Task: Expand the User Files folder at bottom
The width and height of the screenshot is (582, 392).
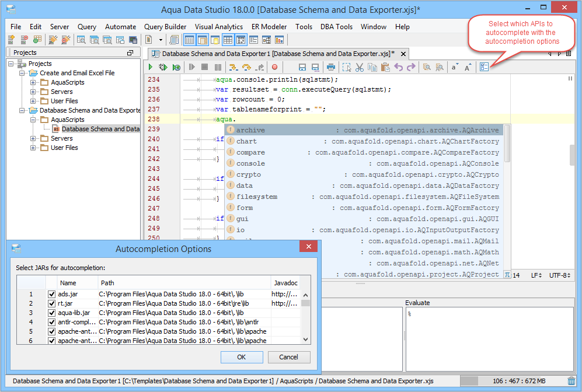Action: point(33,148)
